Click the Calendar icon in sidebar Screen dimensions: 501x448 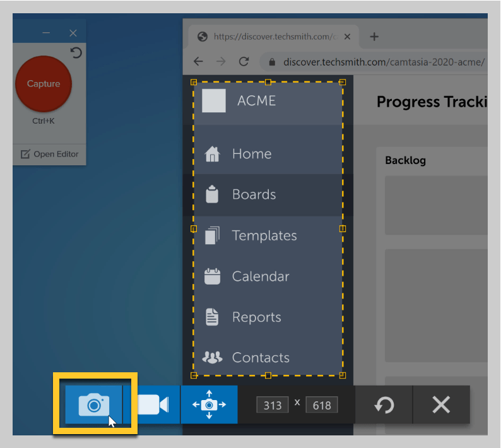pyautogui.click(x=212, y=276)
